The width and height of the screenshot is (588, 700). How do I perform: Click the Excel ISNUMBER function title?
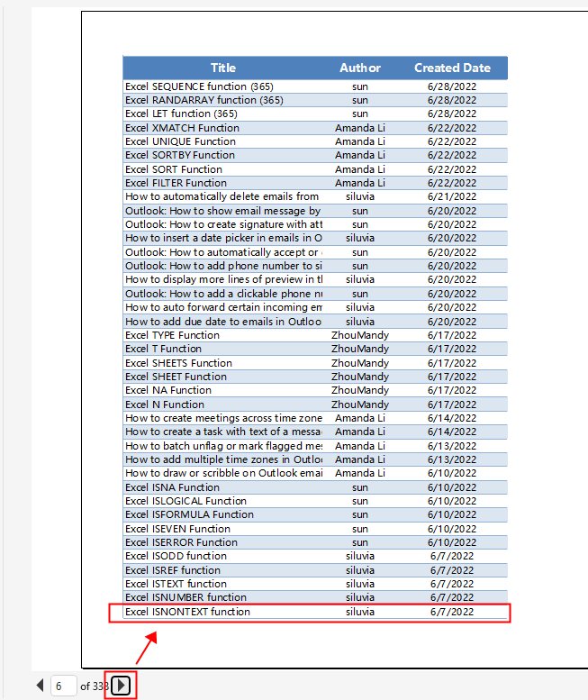click(185, 597)
